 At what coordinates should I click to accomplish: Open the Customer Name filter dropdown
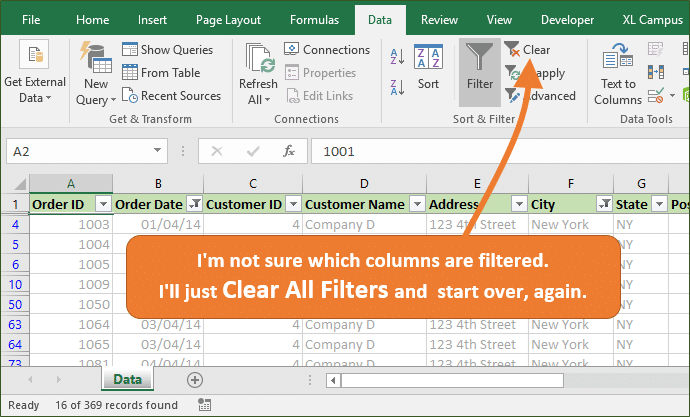click(416, 204)
